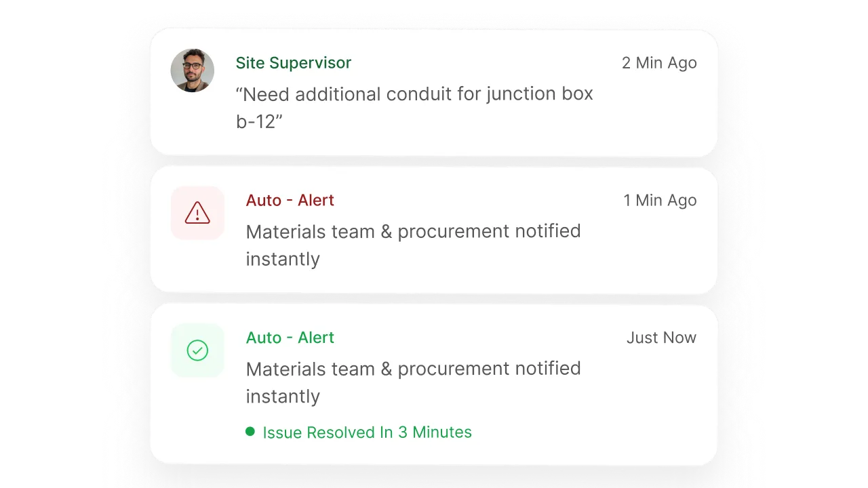Click the junction box b-12 quoted message

click(414, 107)
